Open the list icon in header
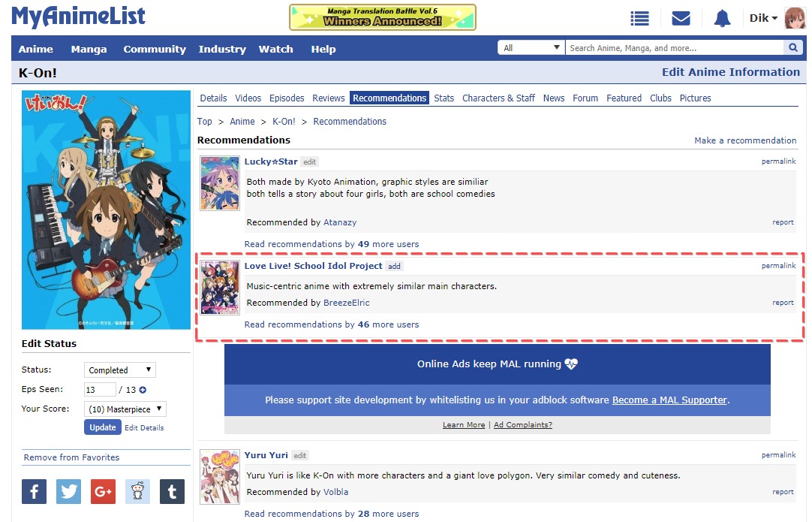 (x=639, y=18)
